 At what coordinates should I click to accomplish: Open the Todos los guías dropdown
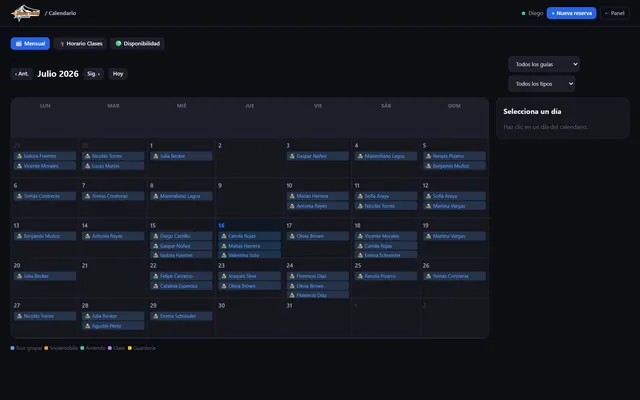click(x=544, y=64)
